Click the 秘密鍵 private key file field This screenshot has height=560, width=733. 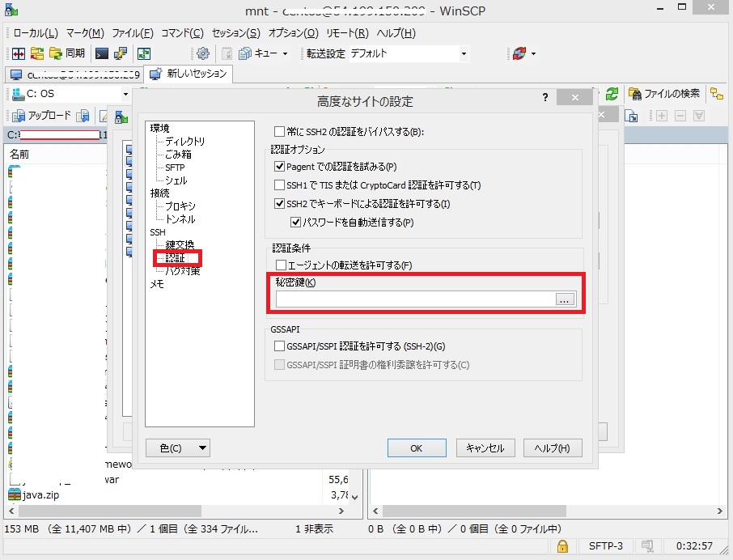pyautogui.click(x=415, y=299)
